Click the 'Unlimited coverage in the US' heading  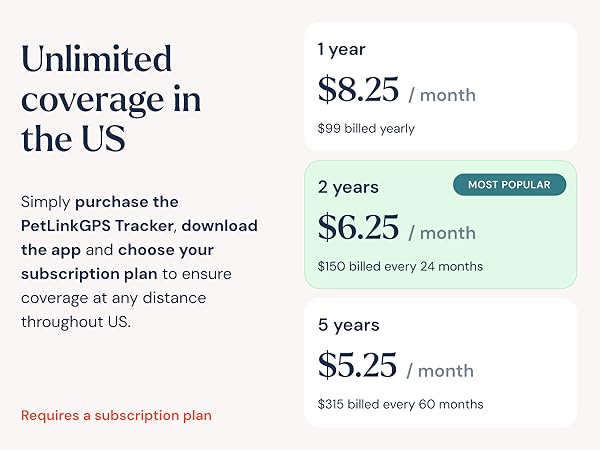click(x=110, y=98)
